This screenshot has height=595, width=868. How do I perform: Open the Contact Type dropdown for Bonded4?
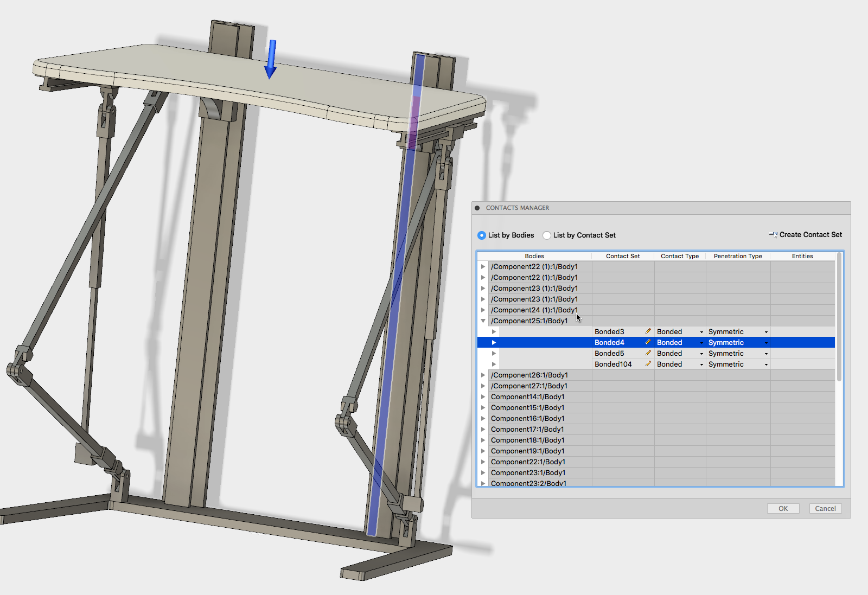(701, 342)
